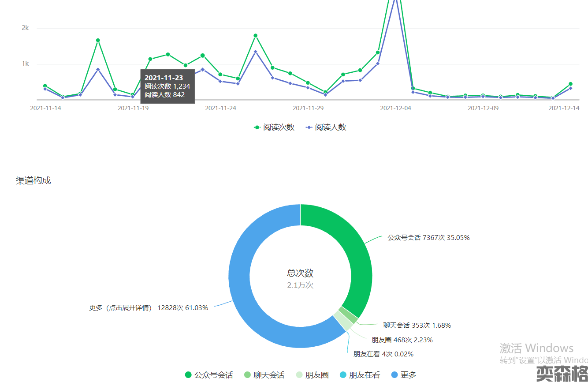Click the small 聊天会话 donut slice
588x382 pixels.
(x=348, y=315)
